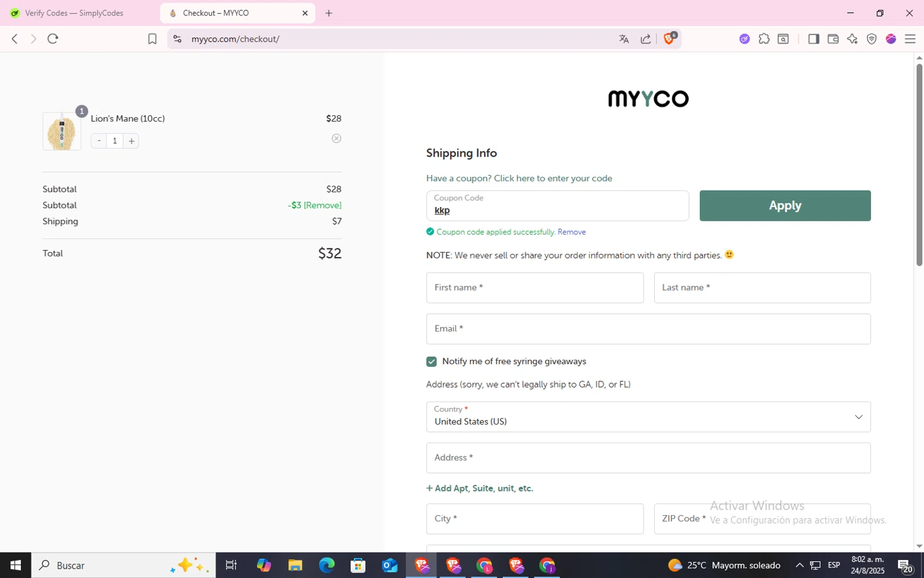The width and height of the screenshot is (924, 578).
Task: Open Leo AI sparkle icon
Action: [x=853, y=39]
